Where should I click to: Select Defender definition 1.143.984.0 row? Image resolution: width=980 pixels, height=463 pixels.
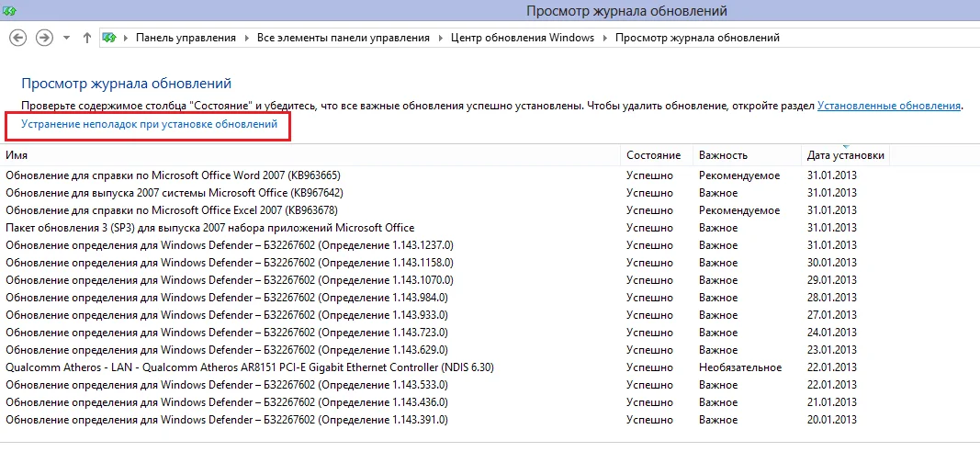[x=445, y=298]
